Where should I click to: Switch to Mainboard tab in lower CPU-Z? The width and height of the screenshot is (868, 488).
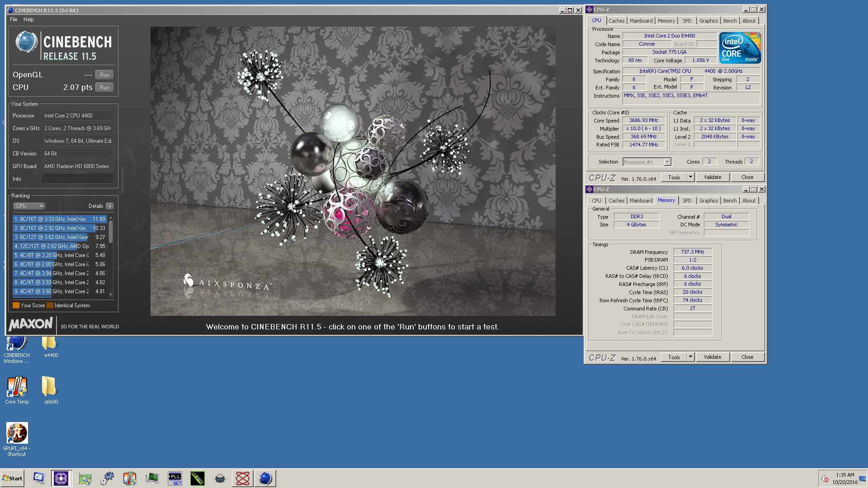pyautogui.click(x=641, y=201)
